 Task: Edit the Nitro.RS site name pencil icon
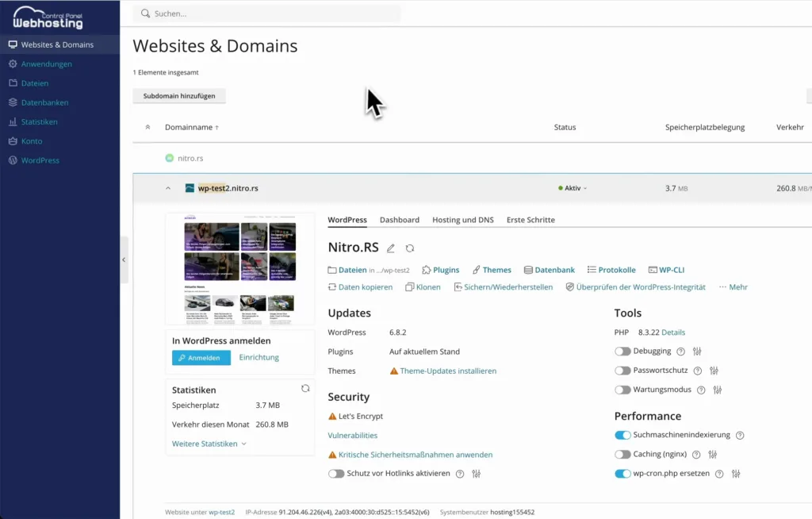click(x=391, y=248)
